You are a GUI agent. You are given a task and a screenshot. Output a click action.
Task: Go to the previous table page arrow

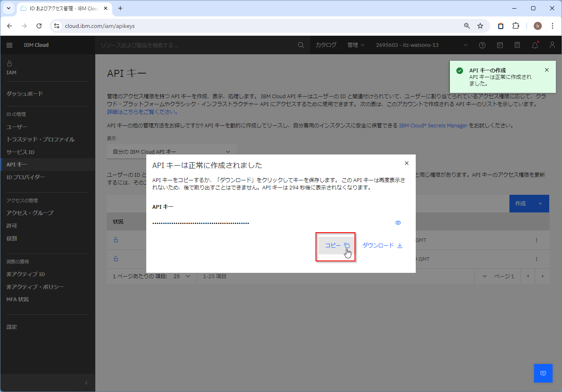(x=528, y=277)
